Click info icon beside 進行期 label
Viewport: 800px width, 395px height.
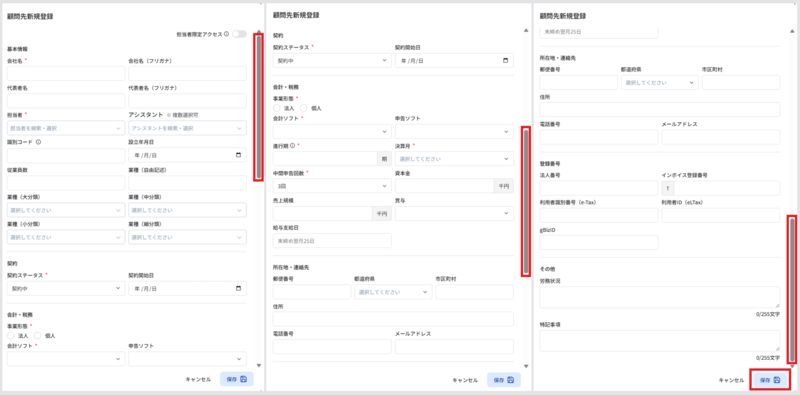tap(292, 145)
